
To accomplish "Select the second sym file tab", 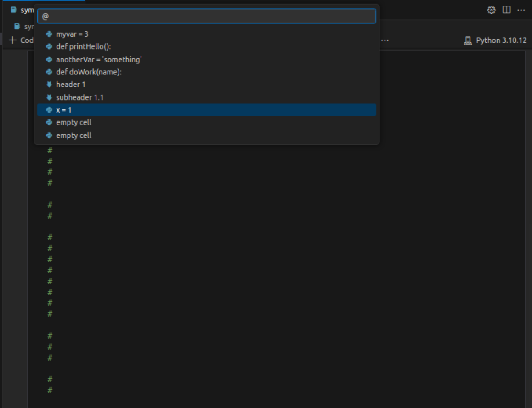I will click(28, 26).
